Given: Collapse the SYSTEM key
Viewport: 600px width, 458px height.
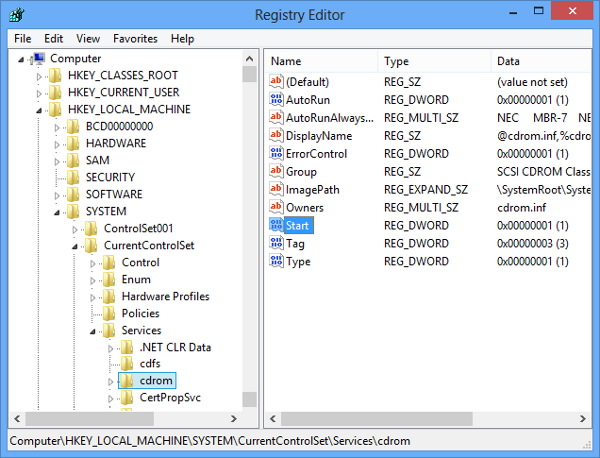Looking at the screenshot, I should tap(57, 212).
